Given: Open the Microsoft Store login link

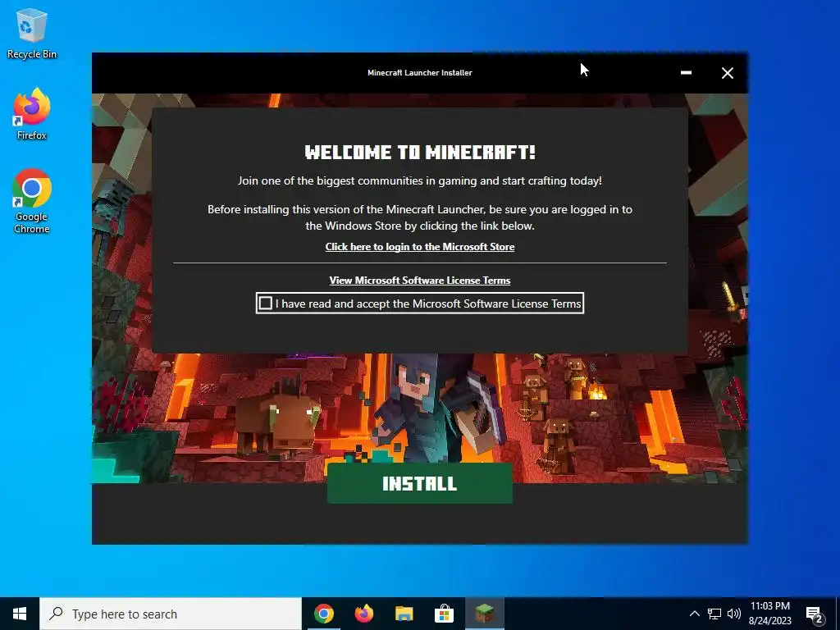Looking at the screenshot, I should pyautogui.click(x=419, y=247).
